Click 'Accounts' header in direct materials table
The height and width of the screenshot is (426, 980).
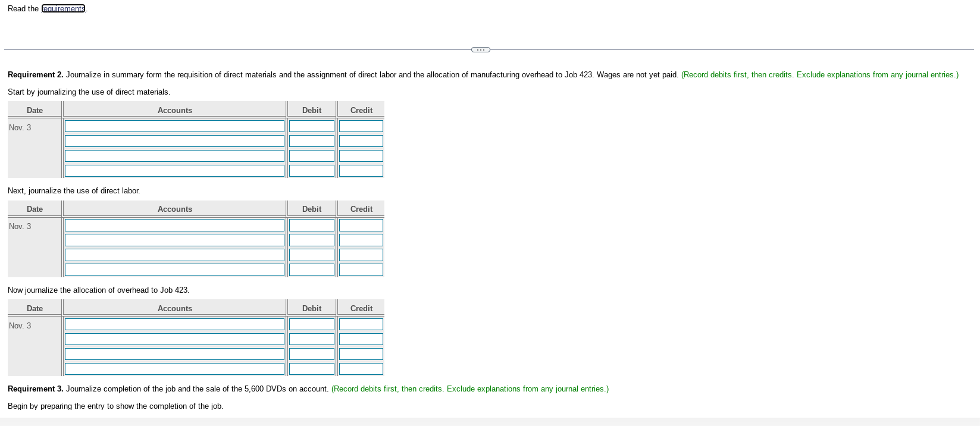175,110
